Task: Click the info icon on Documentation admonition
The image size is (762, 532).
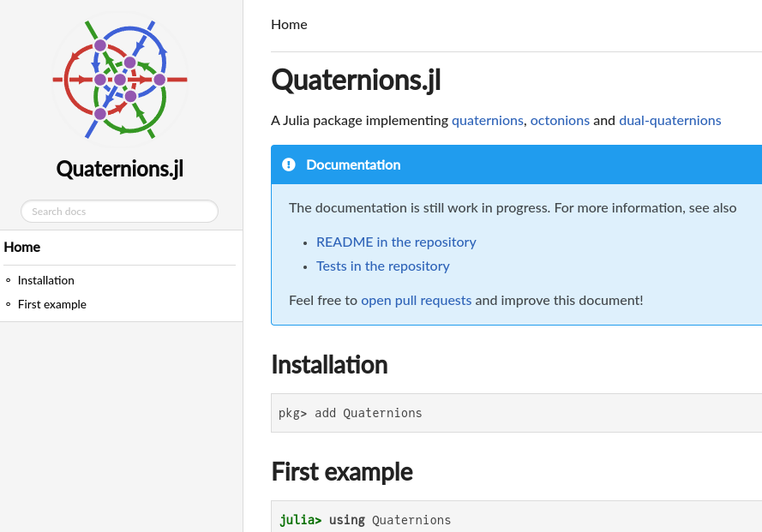Action: tap(289, 164)
